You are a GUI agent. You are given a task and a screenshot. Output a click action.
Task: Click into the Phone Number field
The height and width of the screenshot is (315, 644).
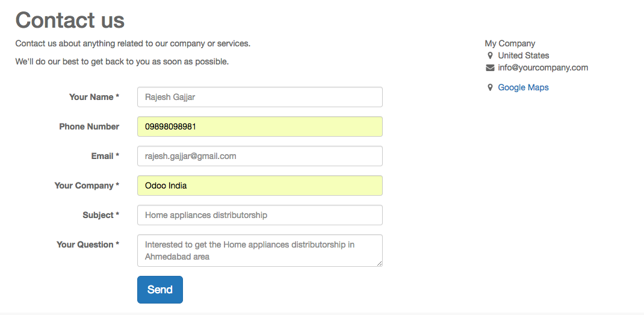259,126
